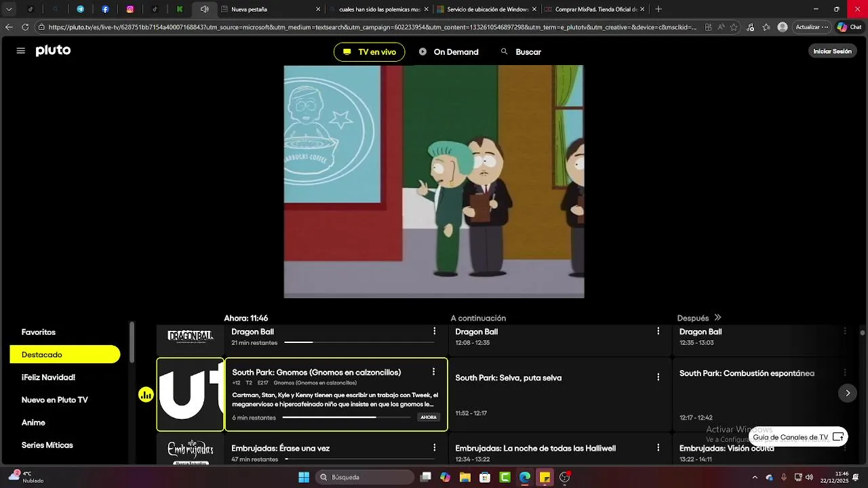The image size is (868, 488).
Task: Click the Dragon Ball channel logo
Action: [191, 336]
